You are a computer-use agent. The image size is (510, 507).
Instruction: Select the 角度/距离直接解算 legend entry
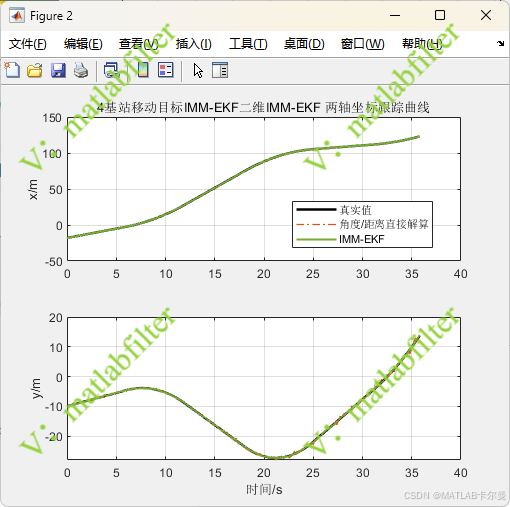(x=384, y=224)
